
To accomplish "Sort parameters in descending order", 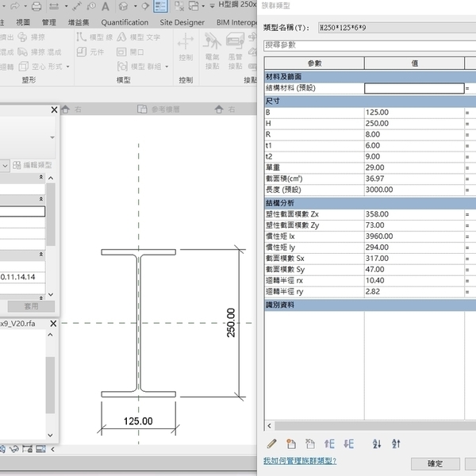I will click(x=396, y=443).
